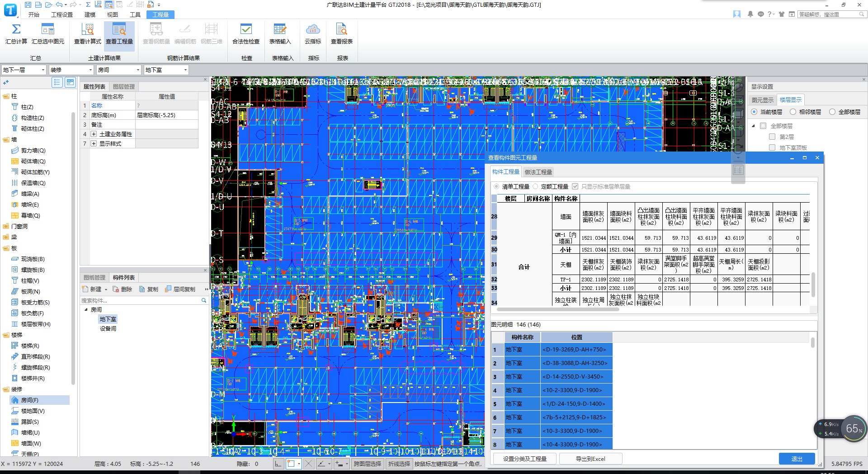Click the 跨图层选择 status bar button
Viewport: 868px width, 474px height.
click(x=367, y=464)
